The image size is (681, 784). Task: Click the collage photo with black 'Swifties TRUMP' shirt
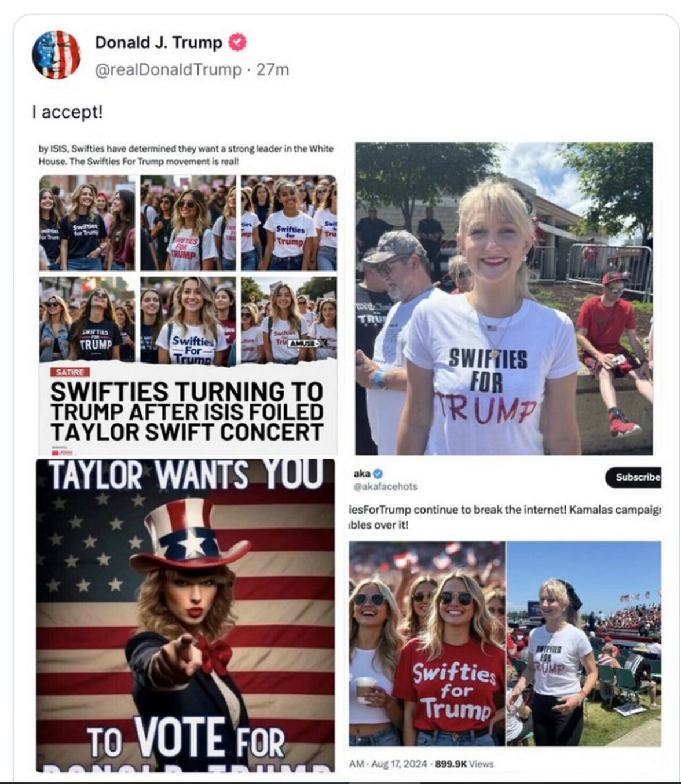click(x=87, y=320)
